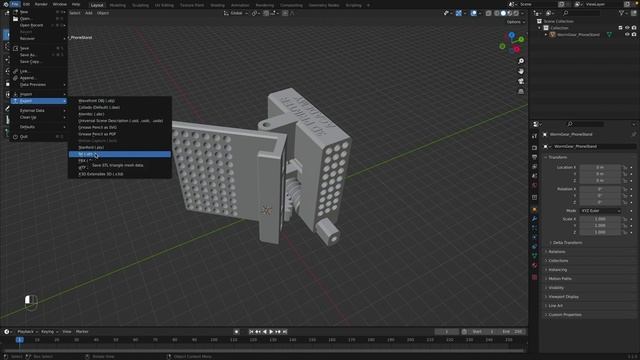Toggle viewport gizmos button
Screen dimensions: 640x360
click(459, 13)
